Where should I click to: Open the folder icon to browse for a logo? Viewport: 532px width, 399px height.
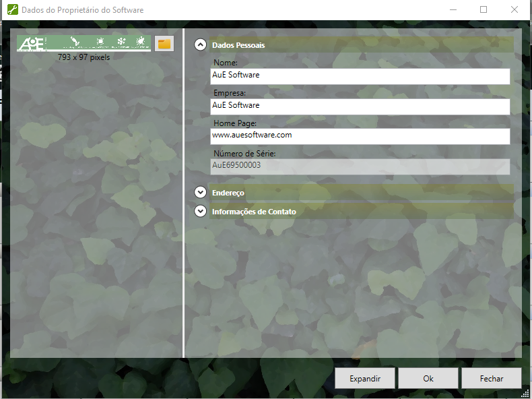pyautogui.click(x=164, y=44)
